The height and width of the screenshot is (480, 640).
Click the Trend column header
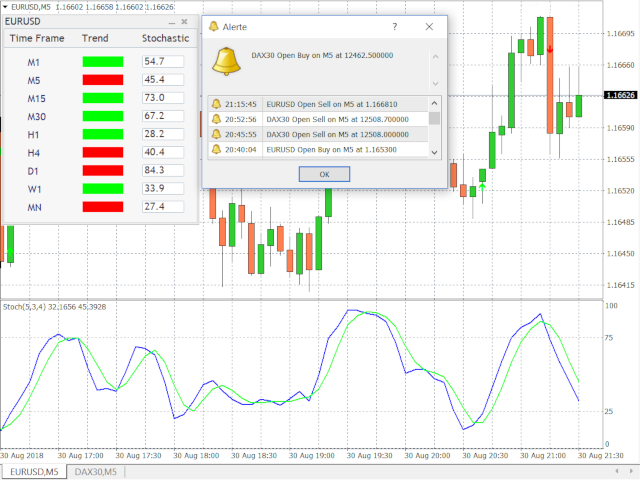pos(95,38)
